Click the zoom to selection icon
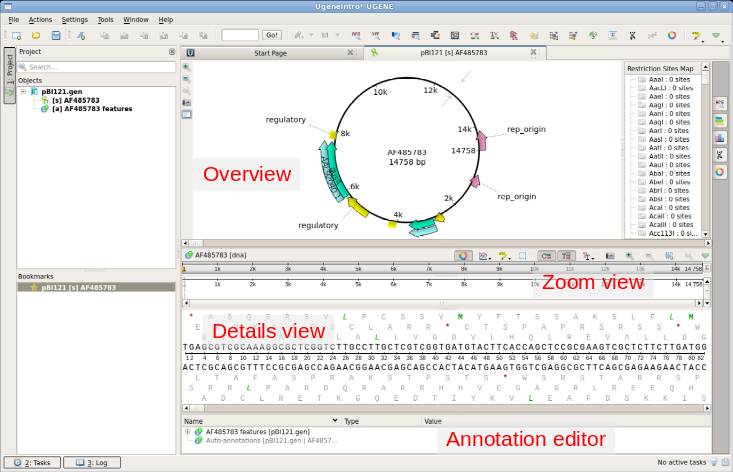This screenshot has height=472, width=733. point(669,256)
